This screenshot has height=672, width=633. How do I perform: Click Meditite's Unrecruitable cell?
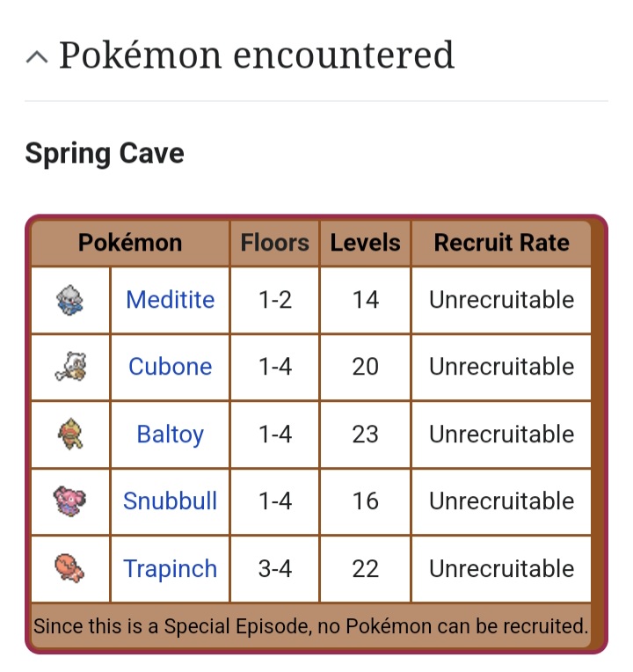coord(501,300)
